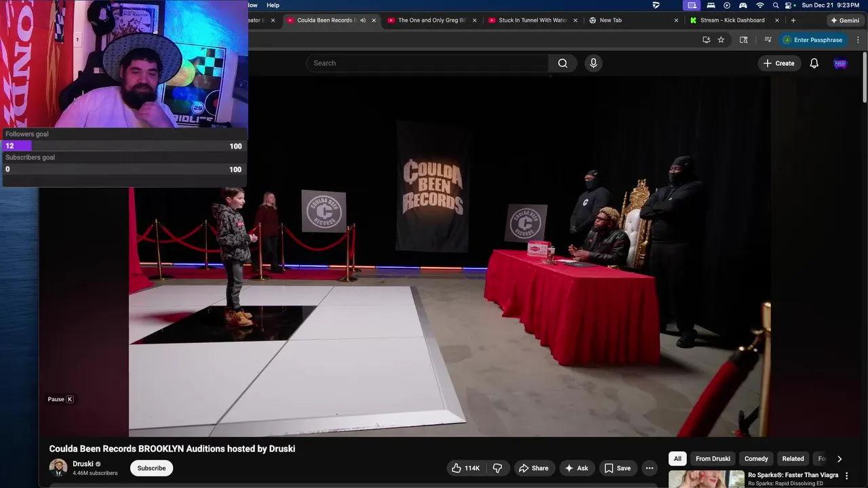The width and height of the screenshot is (868, 488).
Task: Save the video to playlist
Action: pos(617,468)
